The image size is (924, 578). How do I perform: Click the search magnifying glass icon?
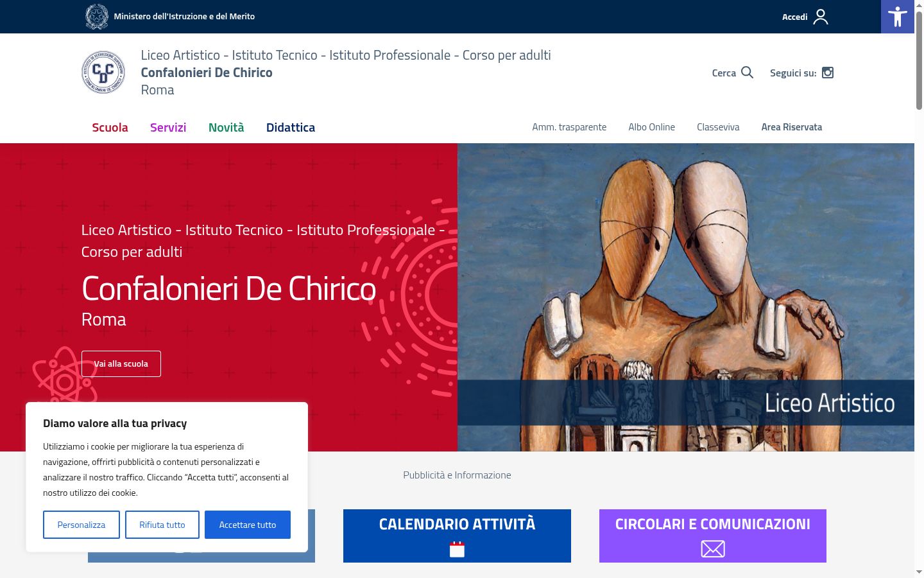click(747, 73)
